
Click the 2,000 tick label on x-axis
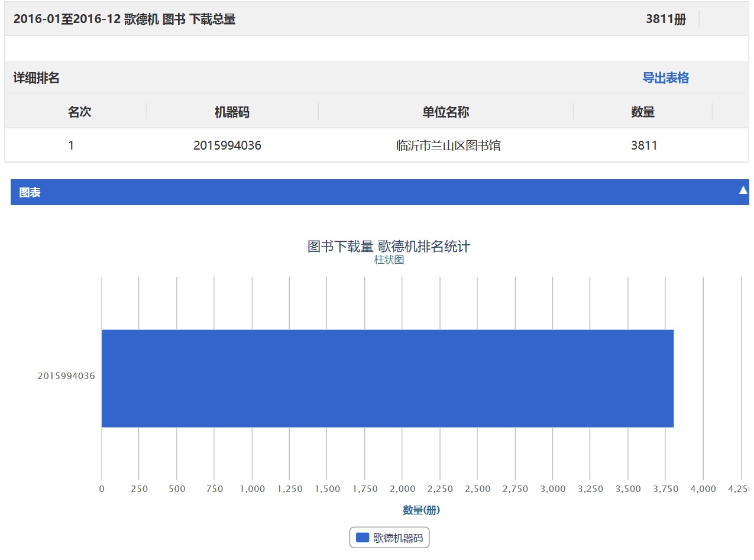pyautogui.click(x=402, y=489)
